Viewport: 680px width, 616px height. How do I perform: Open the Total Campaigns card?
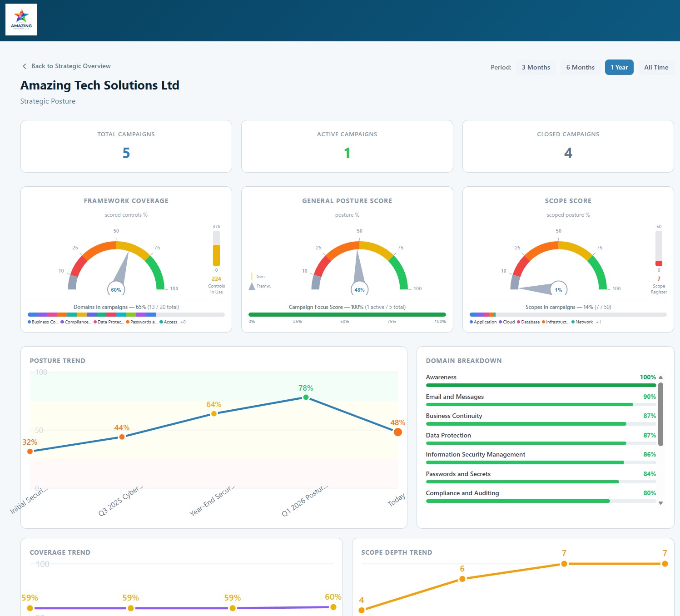click(126, 146)
